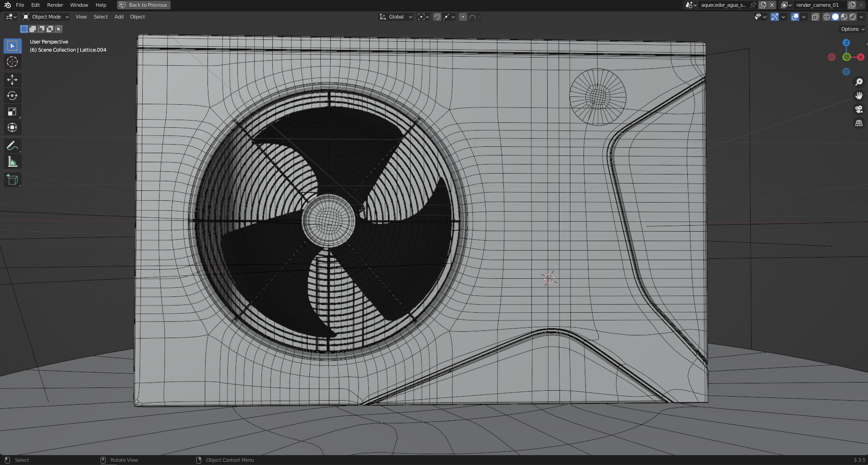The width and height of the screenshot is (868, 465).
Task: Activate the Move tool
Action: pos(12,80)
